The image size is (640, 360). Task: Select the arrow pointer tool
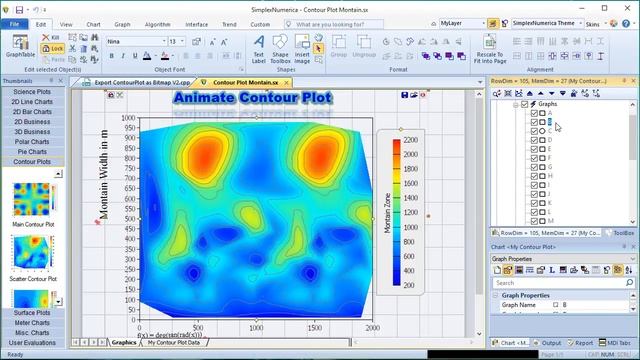click(318, 49)
